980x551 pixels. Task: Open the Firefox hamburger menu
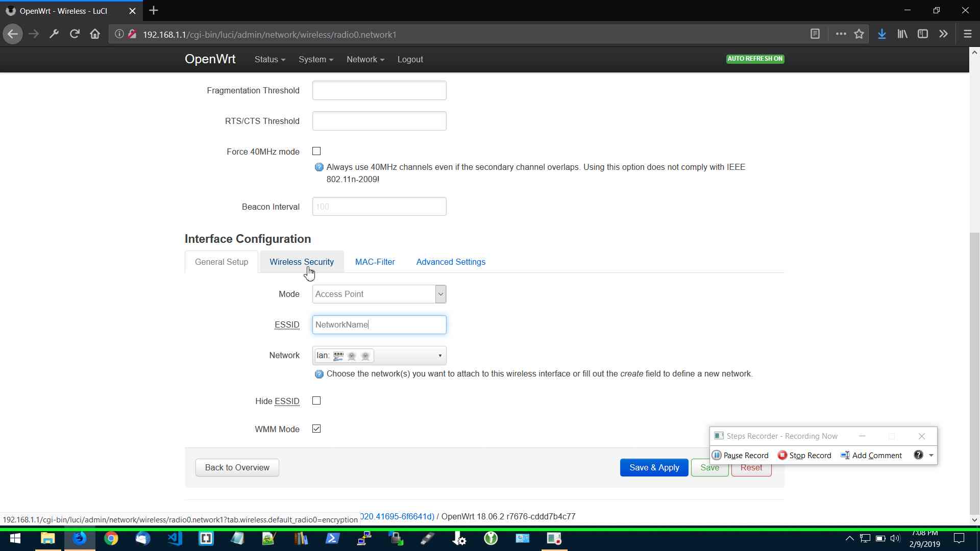click(967, 34)
